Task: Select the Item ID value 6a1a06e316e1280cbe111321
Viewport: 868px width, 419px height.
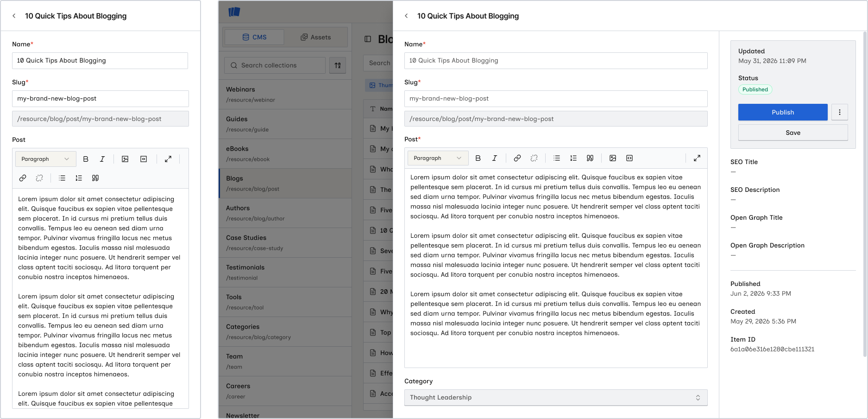Action: click(x=772, y=349)
